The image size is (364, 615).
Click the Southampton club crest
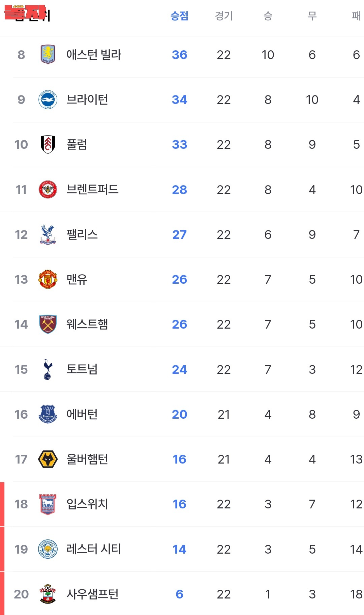point(48,594)
